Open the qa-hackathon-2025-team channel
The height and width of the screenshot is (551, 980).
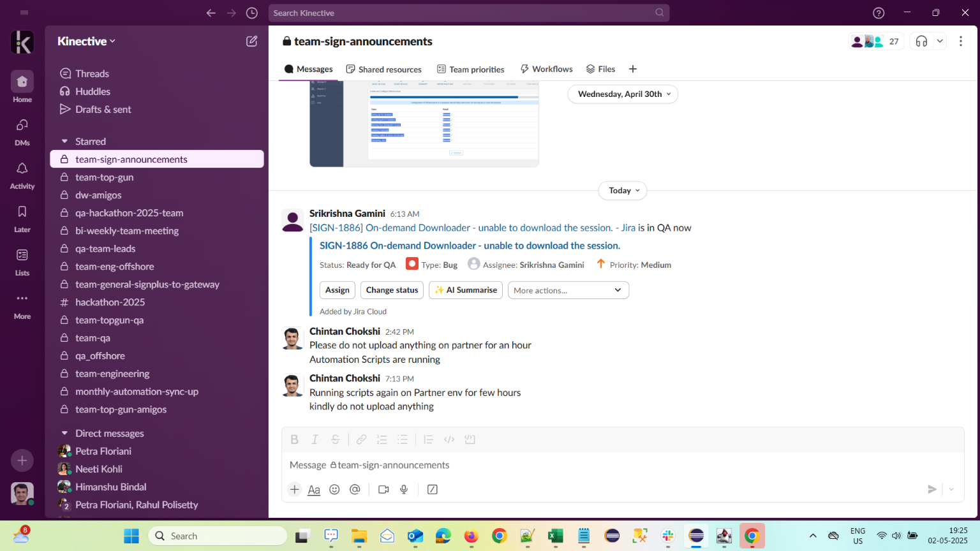[157, 213]
